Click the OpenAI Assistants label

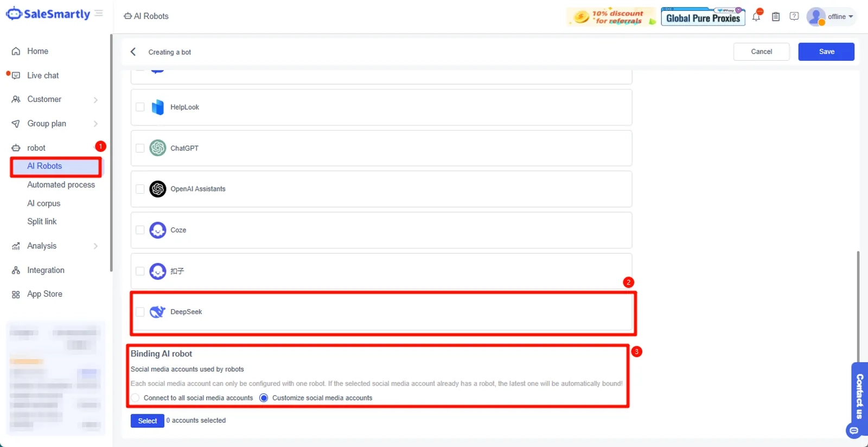pyautogui.click(x=198, y=189)
